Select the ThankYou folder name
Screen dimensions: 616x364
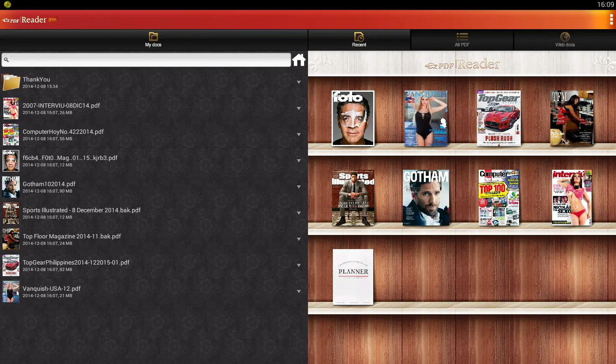pyautogui.click(x=36, y=79)
